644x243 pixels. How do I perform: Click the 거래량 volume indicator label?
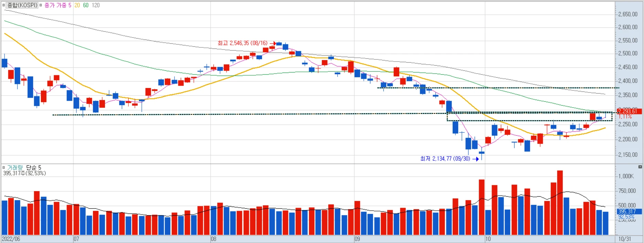pyautogui.click(x=15, y=167)
